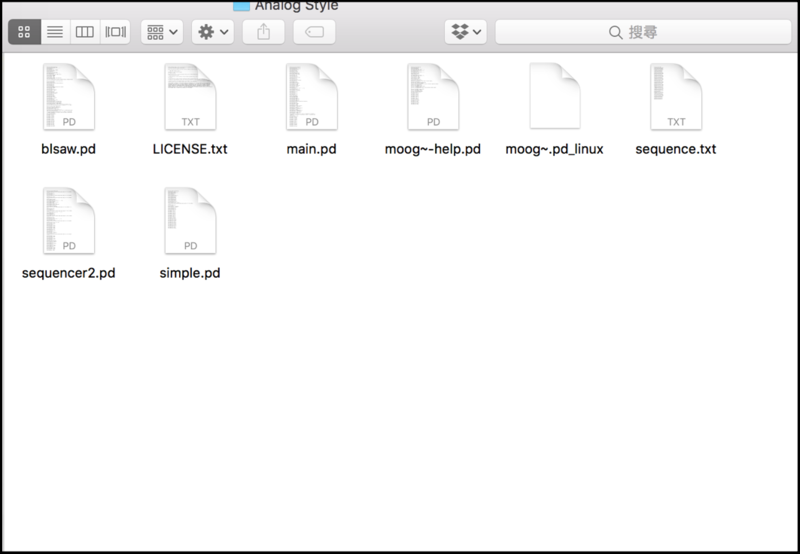
Task: Switch to list view mode
Action: [x=54, y=32]
